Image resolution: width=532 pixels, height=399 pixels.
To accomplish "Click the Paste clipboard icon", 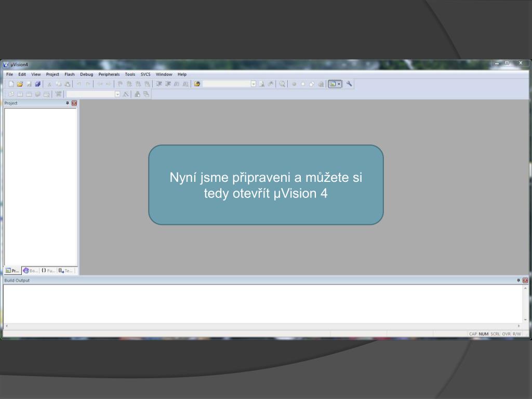I will tap(68, 84).
